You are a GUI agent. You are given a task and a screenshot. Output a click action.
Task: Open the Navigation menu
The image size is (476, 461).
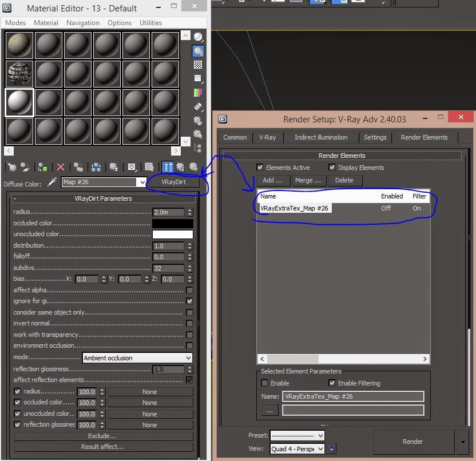point(82,23)
